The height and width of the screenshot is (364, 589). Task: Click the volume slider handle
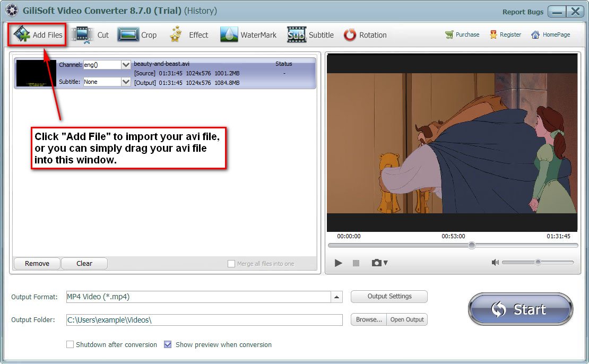(538, 262)
